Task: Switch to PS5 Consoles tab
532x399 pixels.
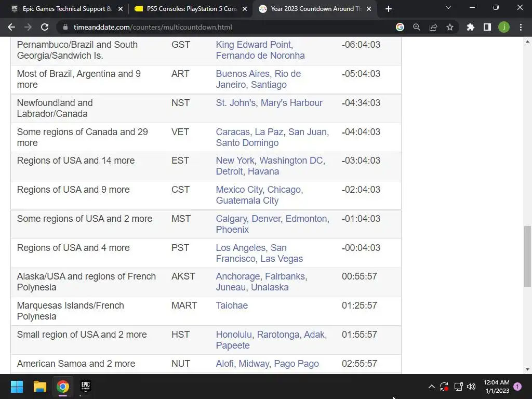Action: tap(191, 9)
